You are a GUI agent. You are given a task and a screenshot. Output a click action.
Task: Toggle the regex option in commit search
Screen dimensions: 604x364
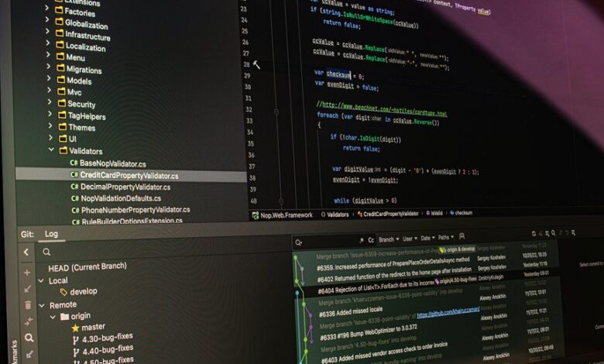pyautogui.click(x=361, y=240)
